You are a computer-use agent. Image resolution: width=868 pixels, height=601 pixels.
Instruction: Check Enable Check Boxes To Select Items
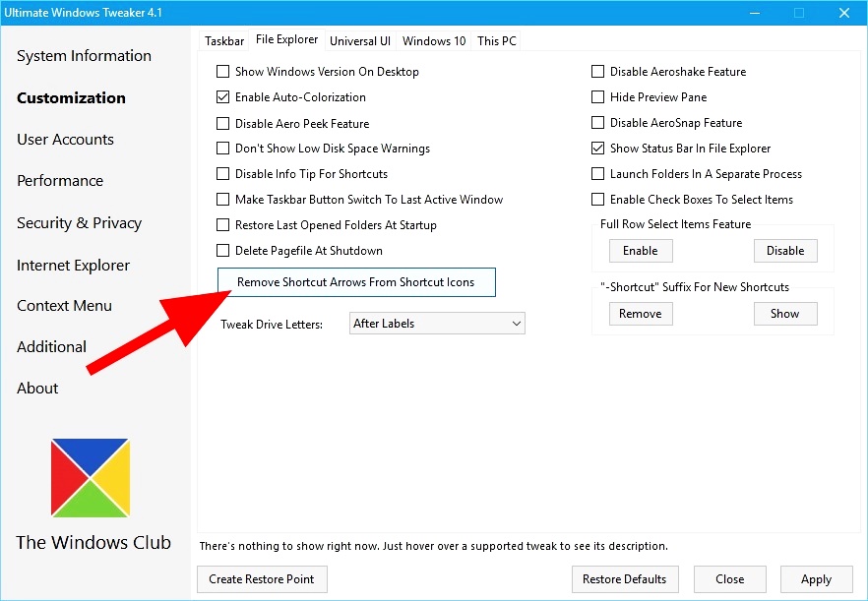pyautogui.click(x=598, y=200)
